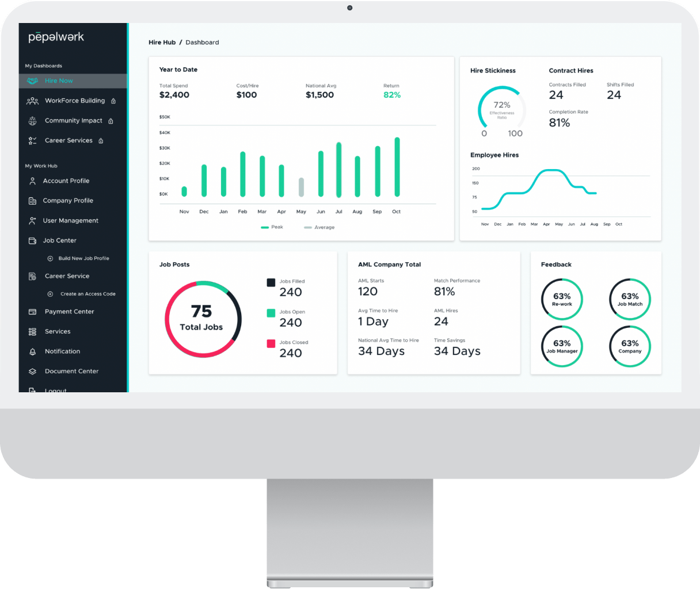Screen dimensions: 700x589
Task: Toggle the Peak legend in the bar chart
Action: click(x=272, y=227)
